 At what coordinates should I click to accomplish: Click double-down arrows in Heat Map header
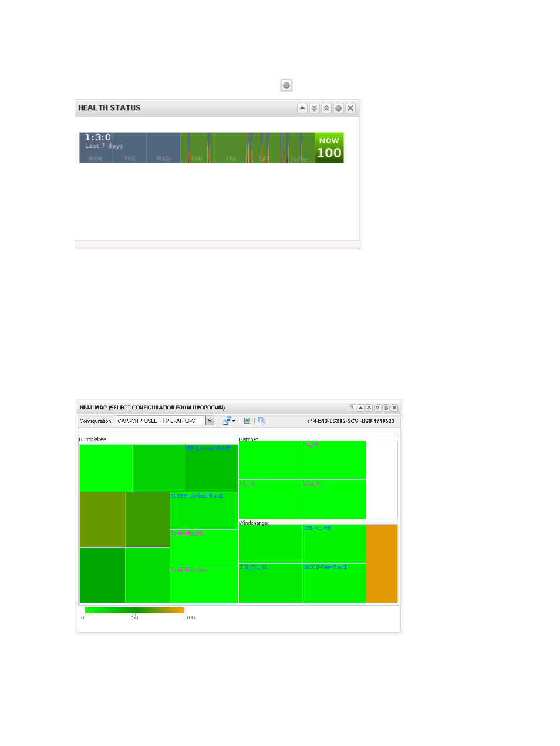tap(369, 408)
